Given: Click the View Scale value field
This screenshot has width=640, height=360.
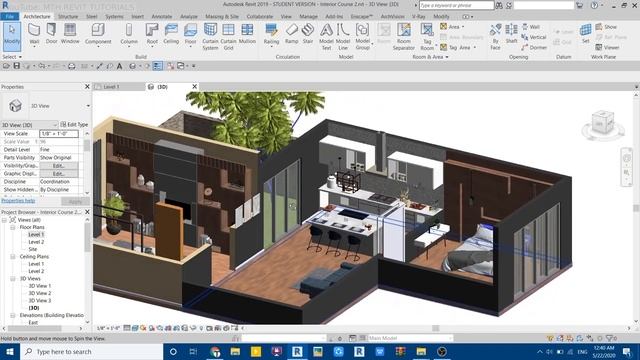Looking at the screenshot, I should pyautogui.click(x=58, y=133).
